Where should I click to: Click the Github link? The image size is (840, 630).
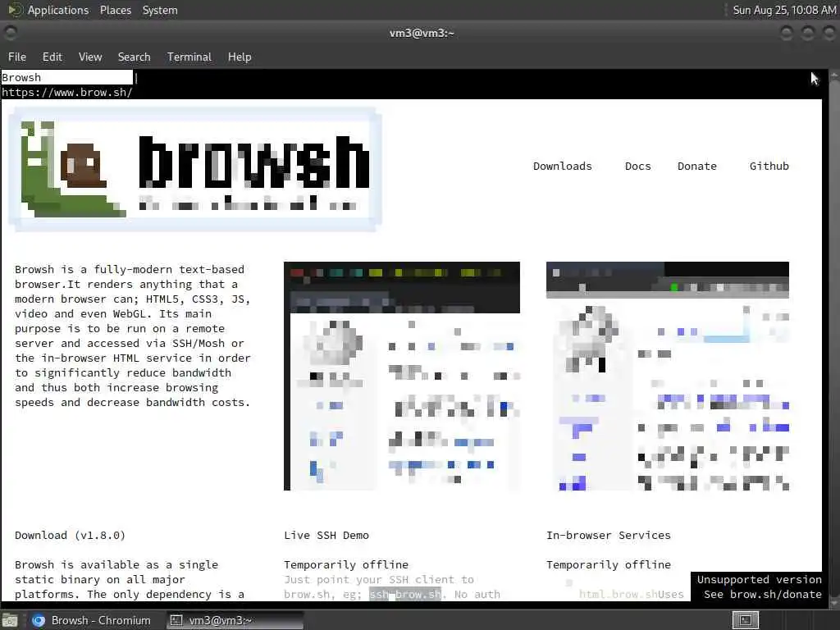tap(769, 166)
